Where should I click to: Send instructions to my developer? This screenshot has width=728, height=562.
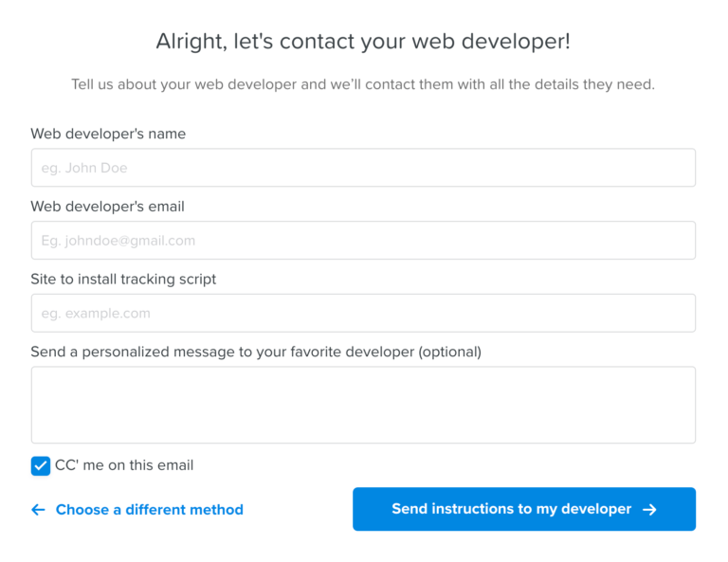pos(524,509)
